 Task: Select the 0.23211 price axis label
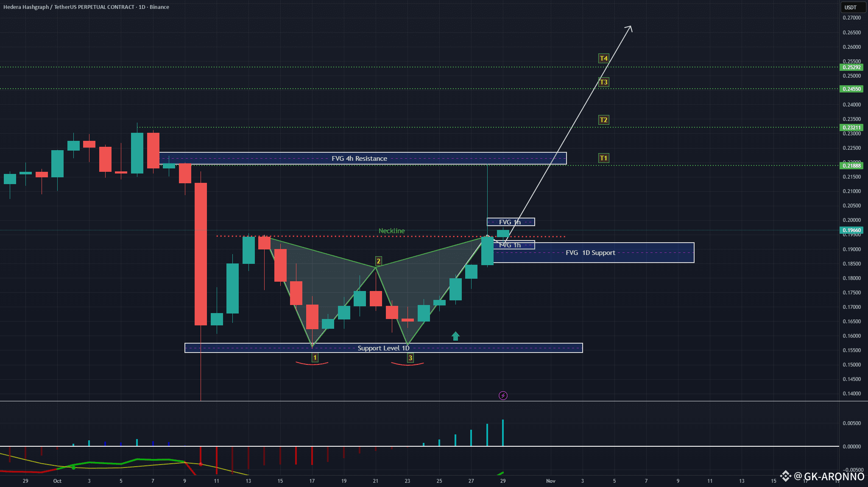pyautogui.click(x=851, y=128)
